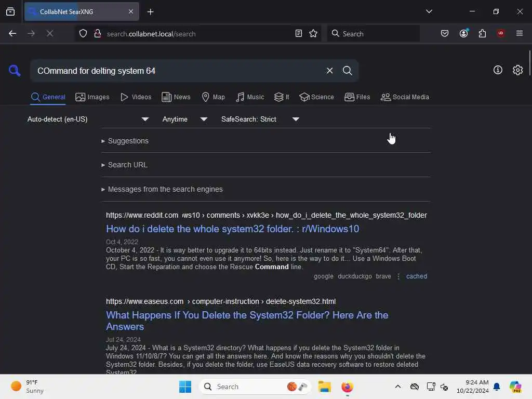Select the General search tab
This screenshot has height=399, width=532.
(x=48, y=97)
